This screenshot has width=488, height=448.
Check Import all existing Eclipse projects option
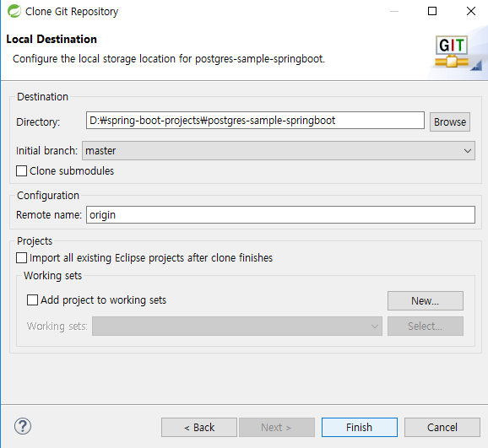21,257
